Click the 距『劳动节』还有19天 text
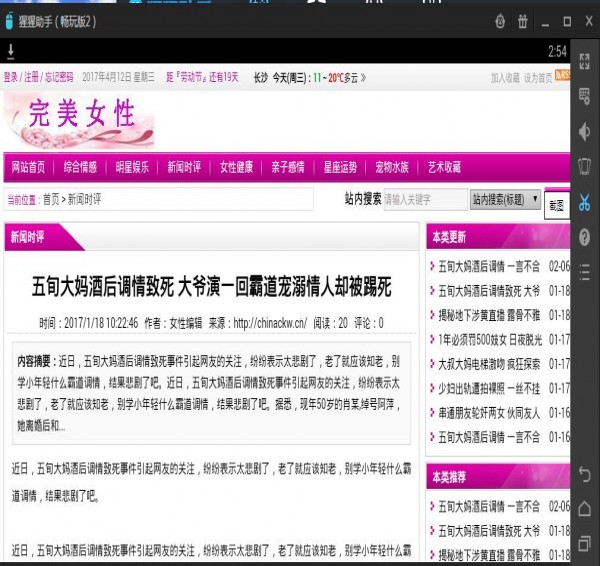Viewport: 600px width, 566px height. point(202,77)
